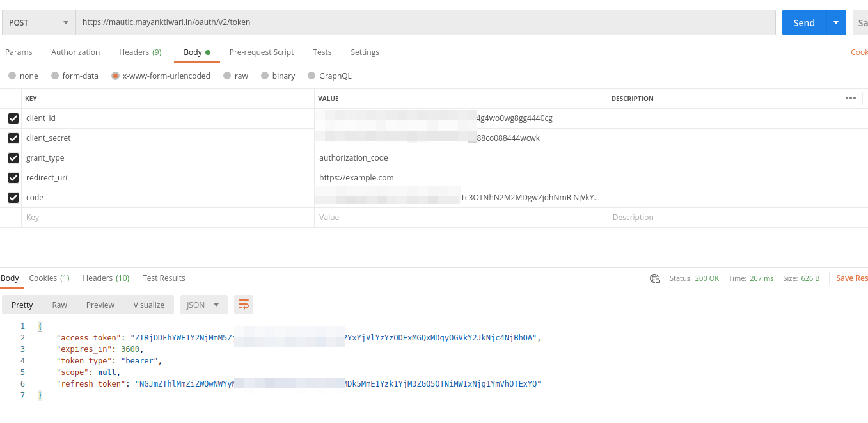
Task: Open the request Settings tab
Action: click(365, 52)
